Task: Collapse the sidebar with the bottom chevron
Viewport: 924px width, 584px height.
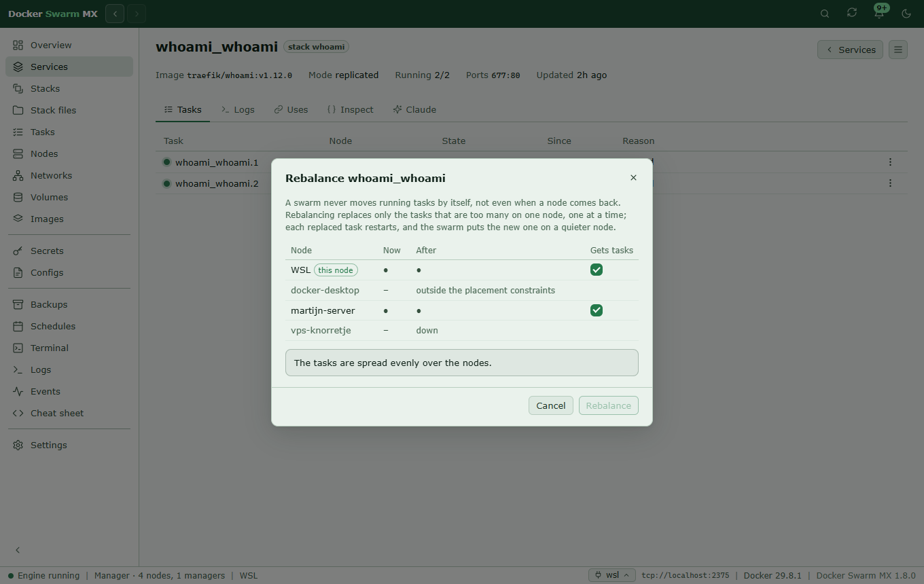Action: click(18, 550)
